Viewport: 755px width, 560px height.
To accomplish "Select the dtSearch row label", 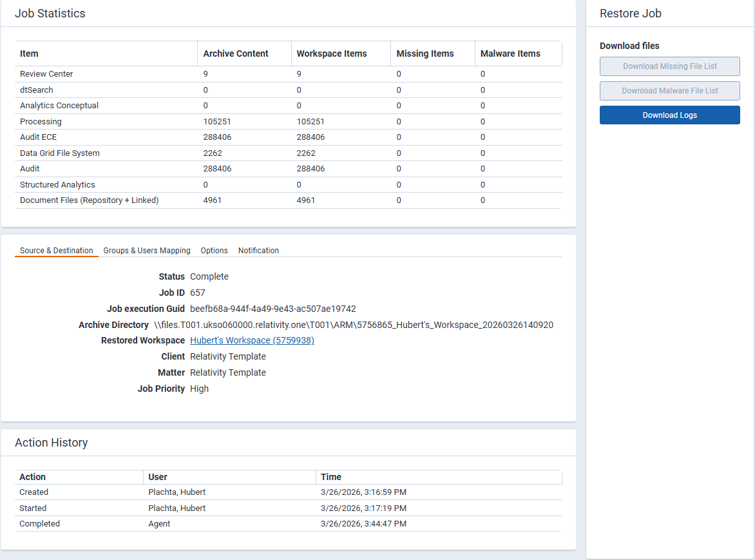I will (x=37, y=90).
